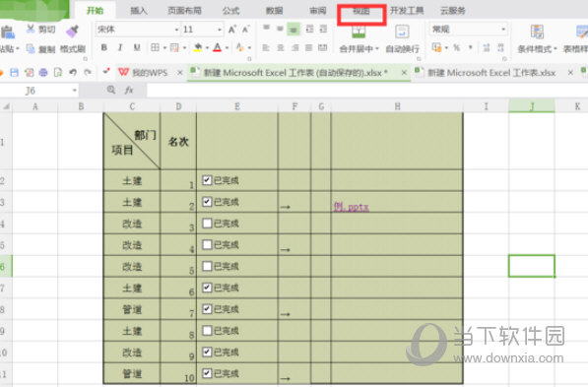Screen dimensions: 588x387
Task: Open the Insert (插入) ribbon tab
Action: tap(138, 11)
